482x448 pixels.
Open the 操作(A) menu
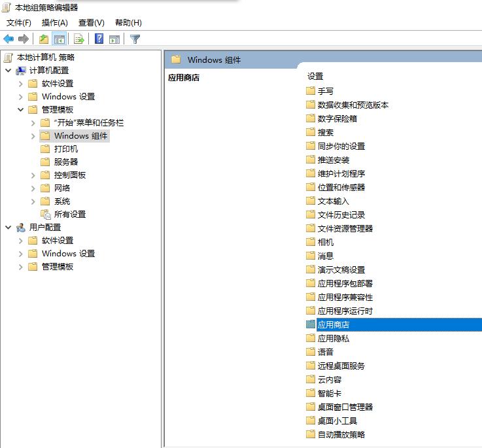coord(55,23)
